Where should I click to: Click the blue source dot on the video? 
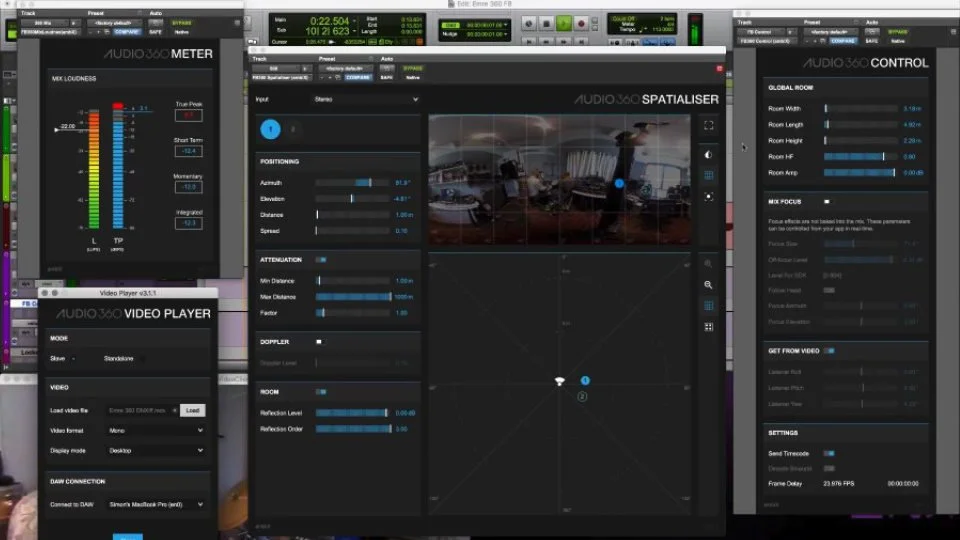point(619,183)
